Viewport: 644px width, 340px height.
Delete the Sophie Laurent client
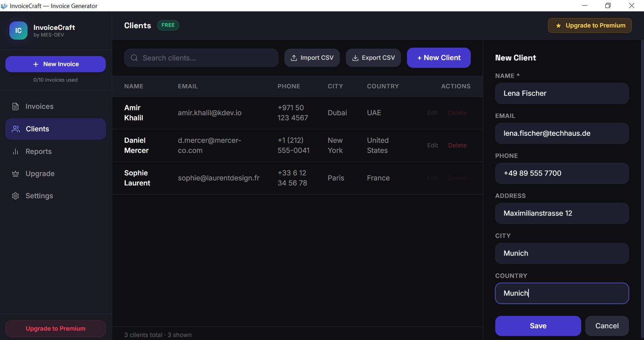457,178
